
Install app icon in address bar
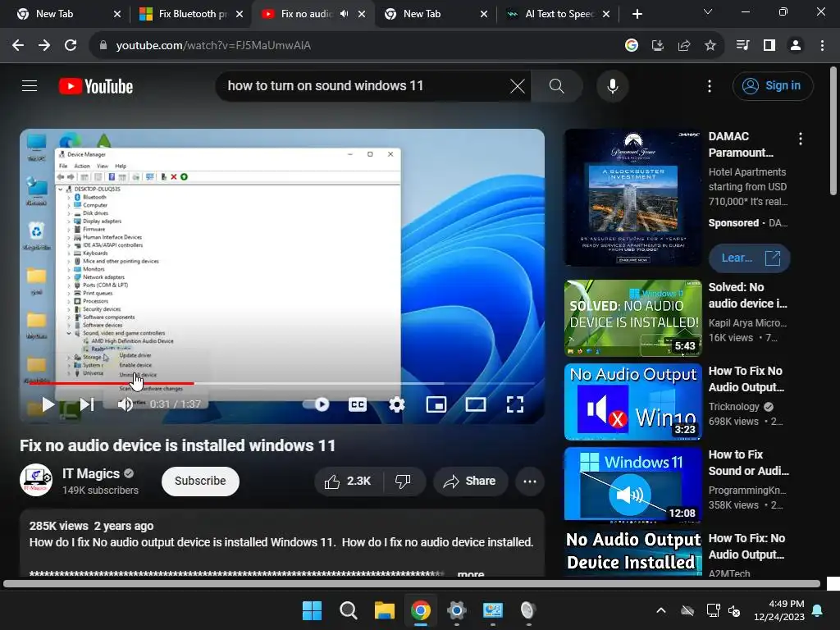click(657, 46)
